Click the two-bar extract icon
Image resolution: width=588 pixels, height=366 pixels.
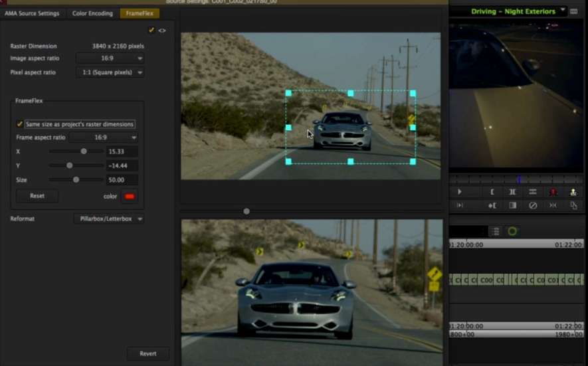click(x=532, y=191)
